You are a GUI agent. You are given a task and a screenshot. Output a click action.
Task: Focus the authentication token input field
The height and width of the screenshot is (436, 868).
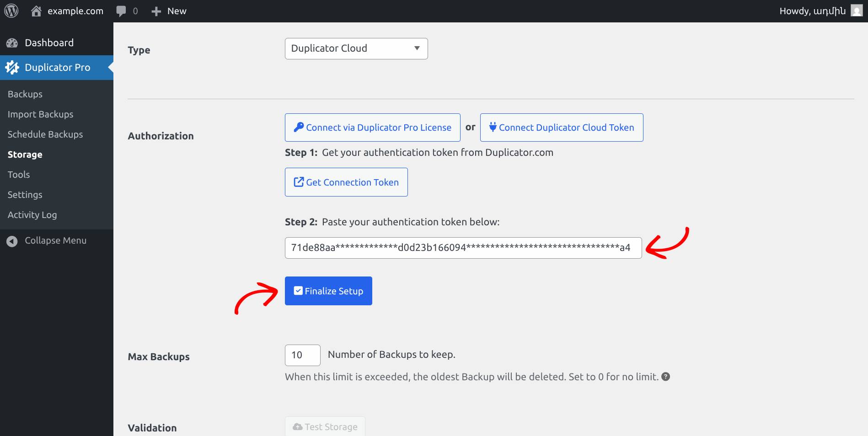[x=463, y=248]
